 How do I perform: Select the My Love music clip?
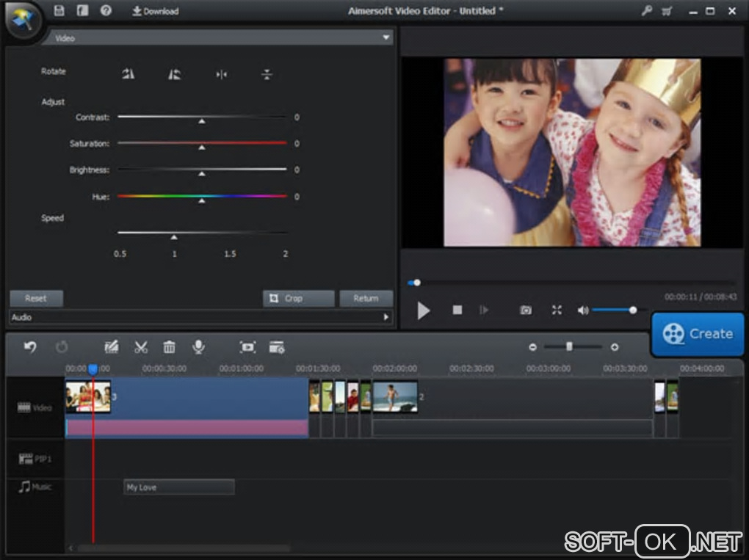click(x=178, y=487)
